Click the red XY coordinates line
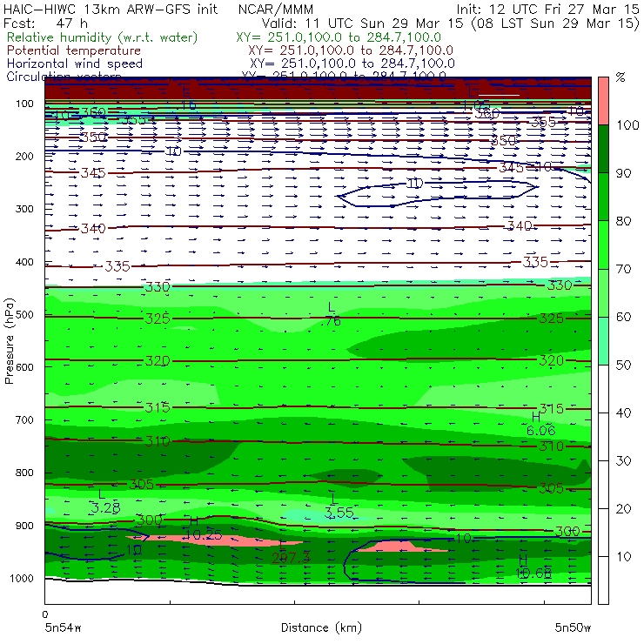This screenshot has width=644, height=644. click(x=351, y=50)
